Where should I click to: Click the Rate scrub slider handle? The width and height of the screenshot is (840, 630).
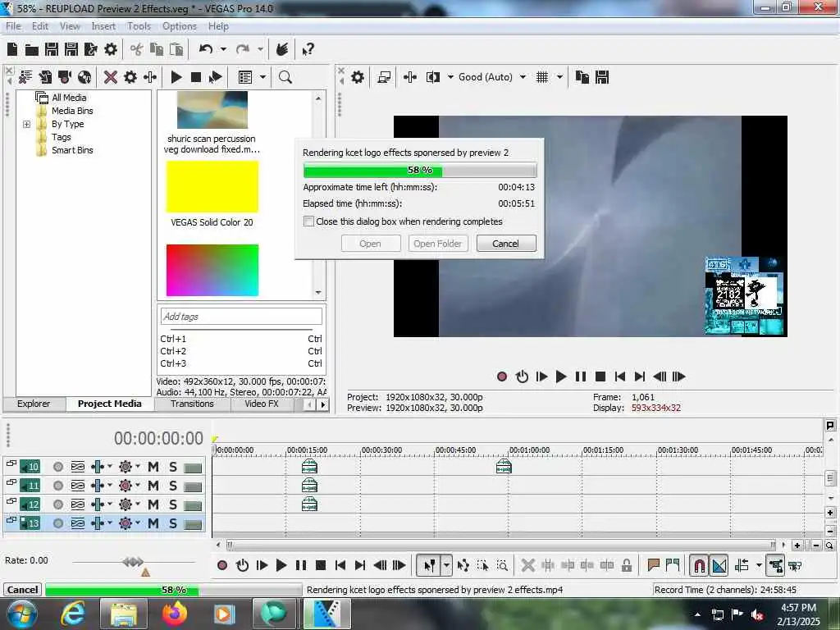[x=133, y=561]
